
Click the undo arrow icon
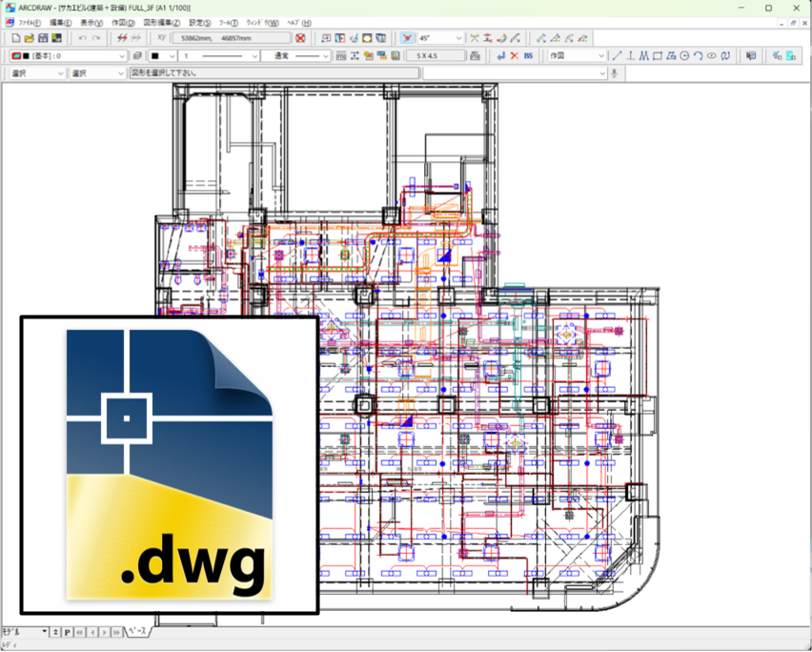82,38
